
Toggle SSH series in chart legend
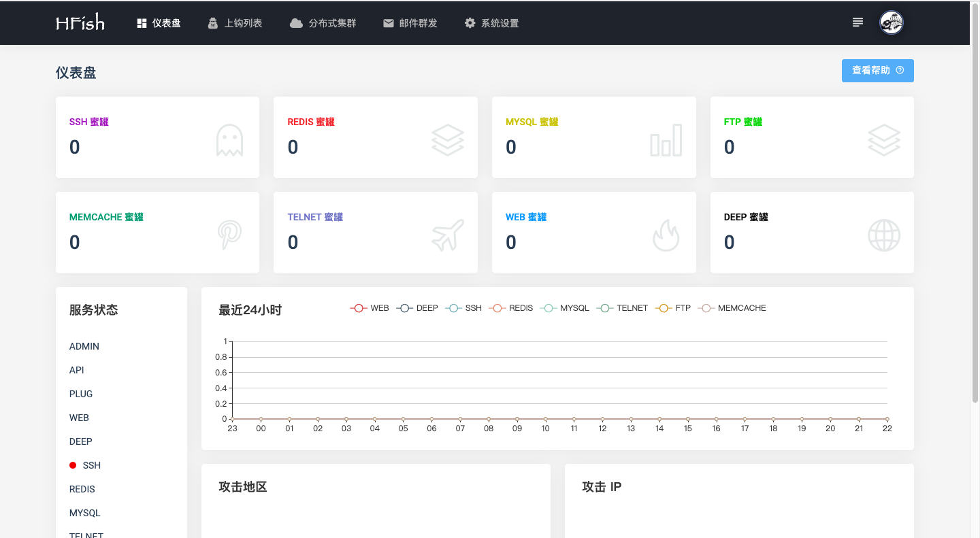click(463, 308)
